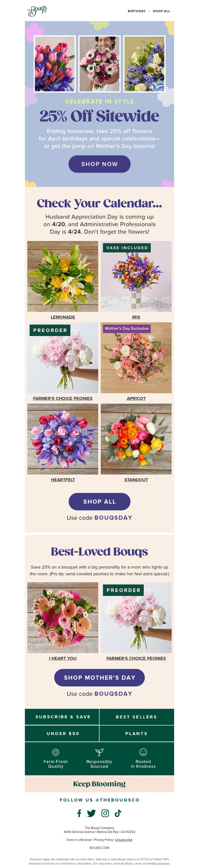This screenshot has height=868, width=199.
Task: Click the SHOP MOTHER'S DAY button
Action: pyautogui.click(x=99, y=677)
